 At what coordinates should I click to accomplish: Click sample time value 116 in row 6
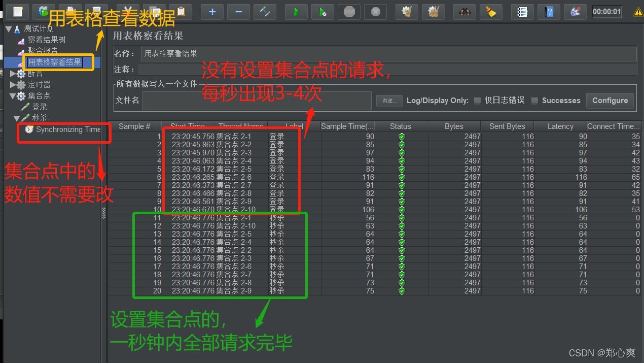pyautogui.click(x=368, y=177)
